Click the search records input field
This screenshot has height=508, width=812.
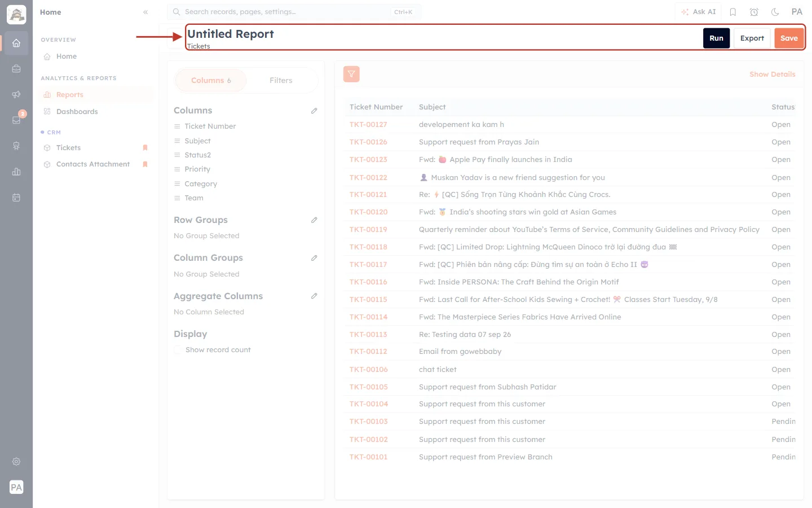[294, 12]
